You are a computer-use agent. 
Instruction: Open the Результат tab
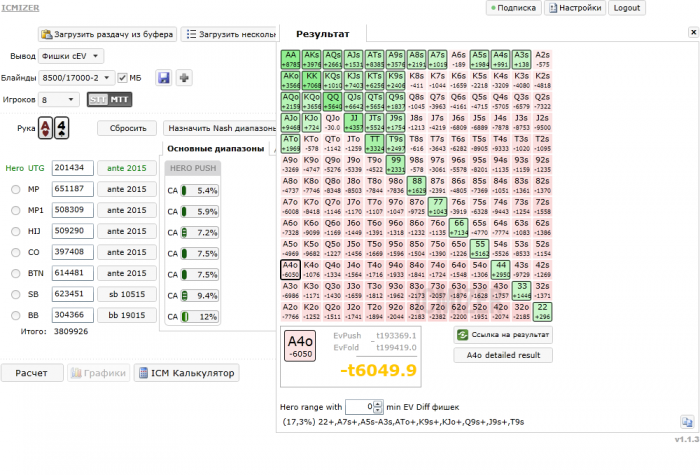pos(323,34)
